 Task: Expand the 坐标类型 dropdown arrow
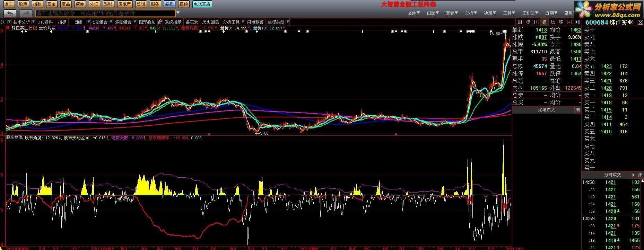[x=288, y=22]
